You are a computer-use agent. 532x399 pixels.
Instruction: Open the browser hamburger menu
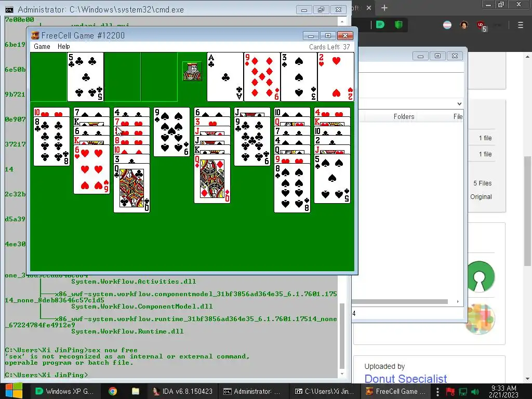tap(521, 25)
